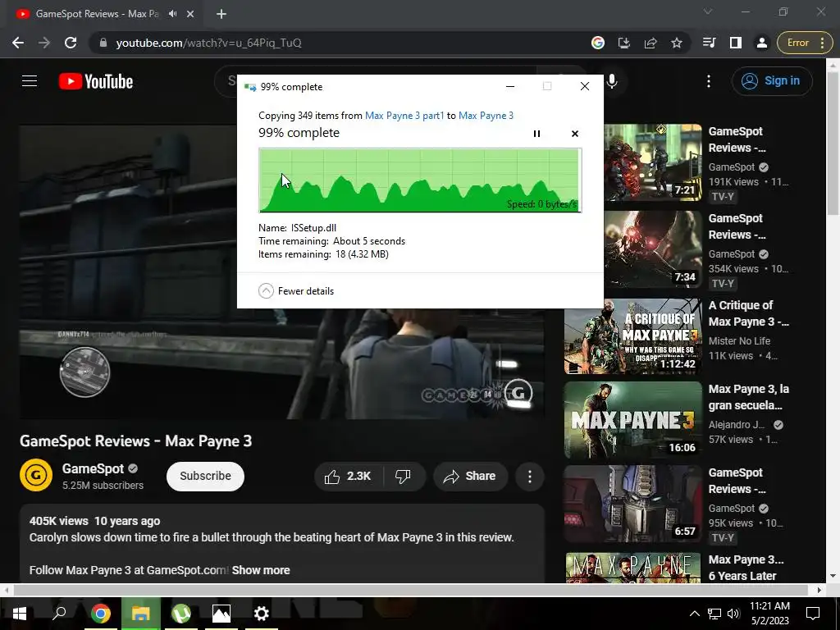Open the 7:21 GameSpot Reviews thumbnail

coord(652,162)
